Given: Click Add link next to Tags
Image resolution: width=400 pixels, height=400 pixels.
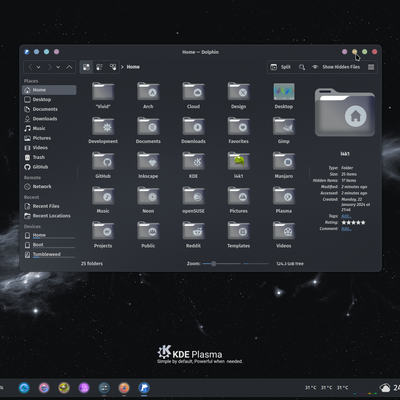Looking at the screenshot, I should 346,216.
